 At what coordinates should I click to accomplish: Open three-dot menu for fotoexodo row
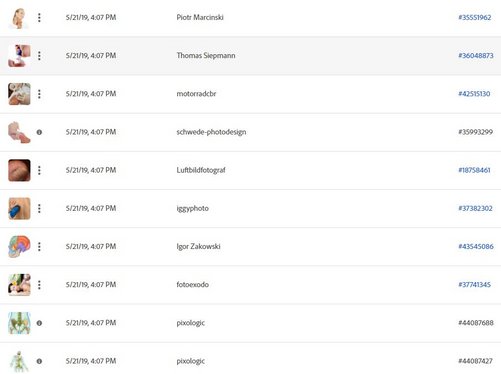click(x=39, y=285)
